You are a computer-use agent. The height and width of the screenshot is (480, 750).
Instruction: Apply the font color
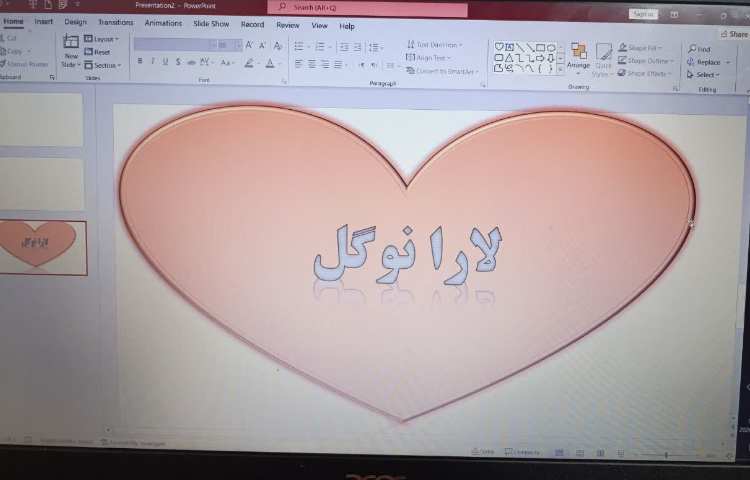pos(271,64)
